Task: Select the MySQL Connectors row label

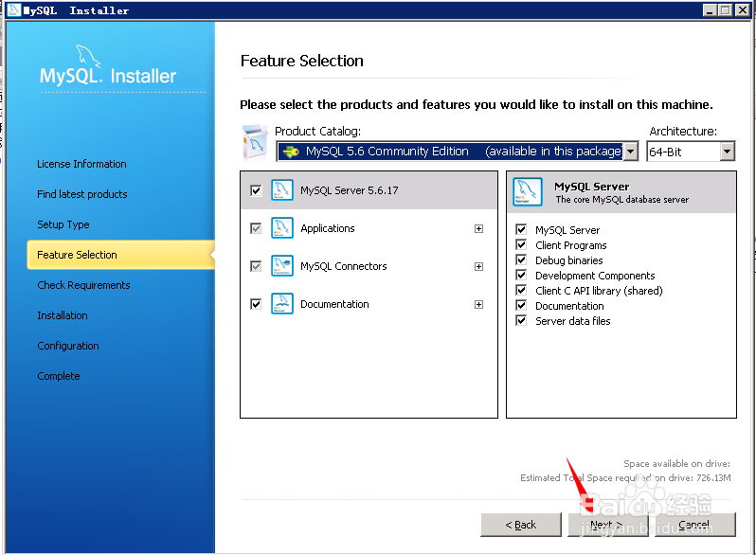Action: [343, 266]
